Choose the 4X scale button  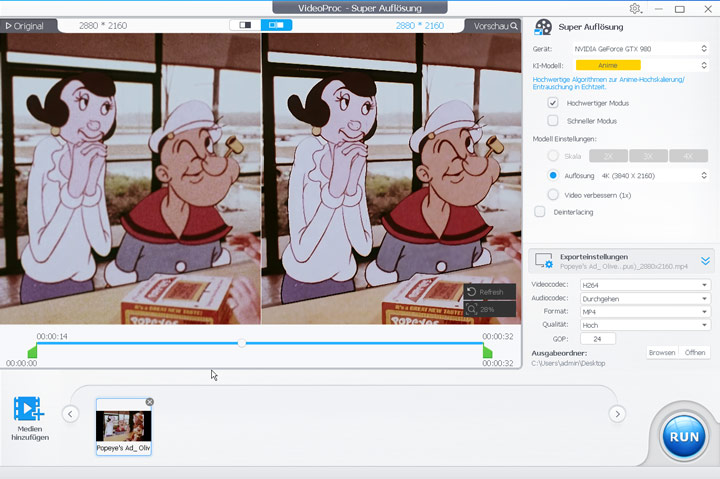[688, 156]
